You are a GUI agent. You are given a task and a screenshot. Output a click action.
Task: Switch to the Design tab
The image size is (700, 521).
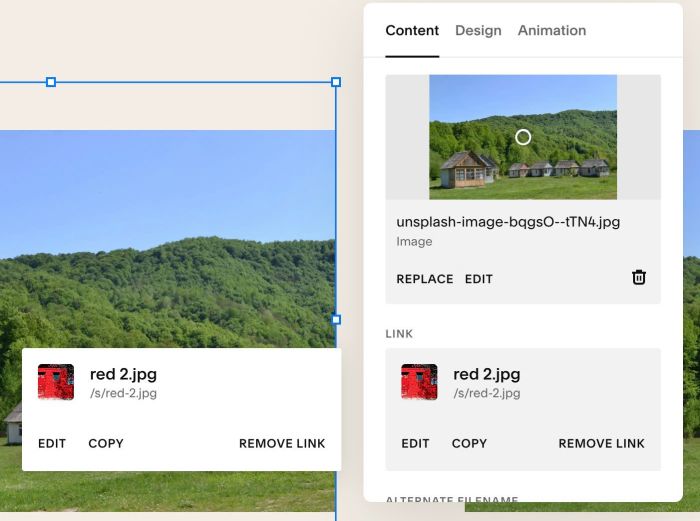(x=478, y=30)
